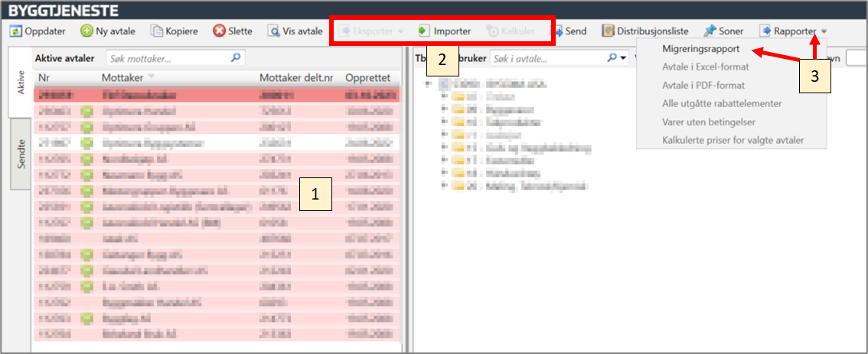
Task: Click the Send icon in toolbar
Action: pos(556,31)
